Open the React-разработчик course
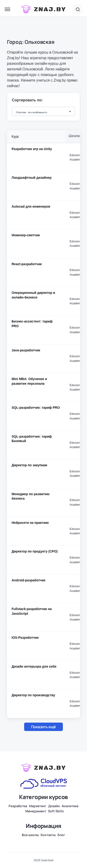 tap(26, 264)
